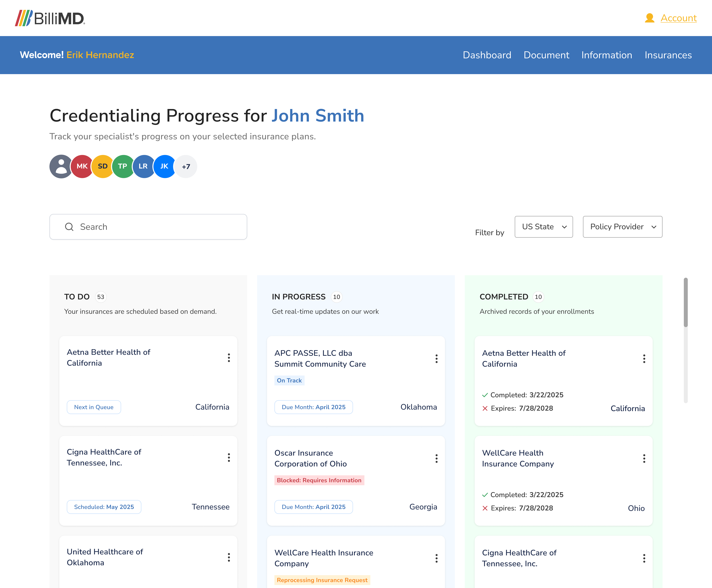Open the Document navigation item

tap(546, 55)
